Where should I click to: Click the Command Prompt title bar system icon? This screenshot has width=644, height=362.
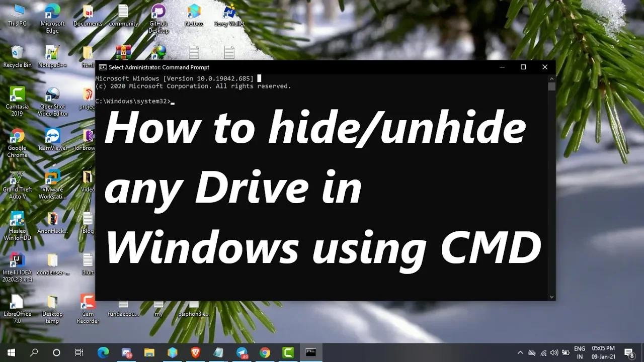(102, 67)
